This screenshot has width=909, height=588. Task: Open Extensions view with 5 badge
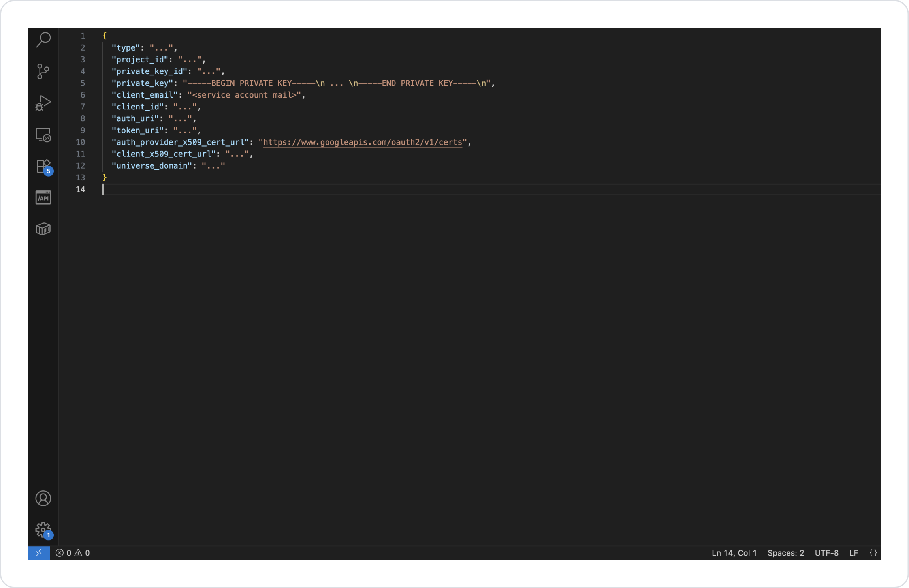pos(44,167)
